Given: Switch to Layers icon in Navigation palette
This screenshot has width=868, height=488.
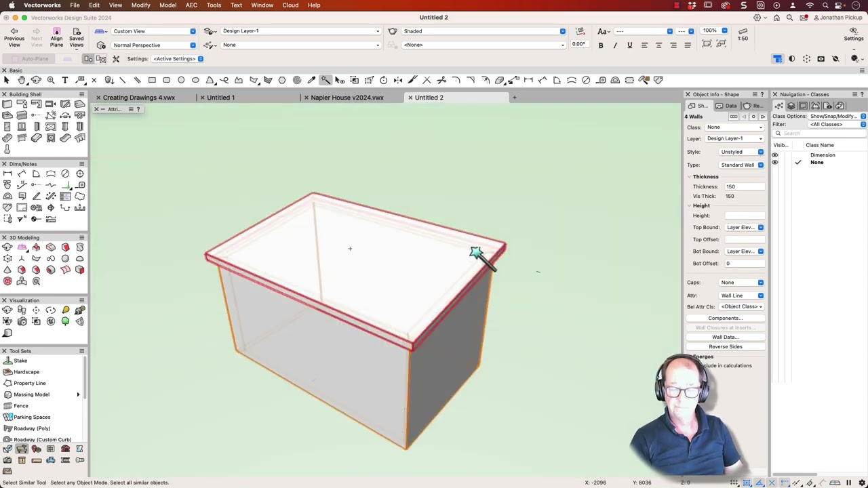Looking at the screenshot, I should tap(791, 106).
